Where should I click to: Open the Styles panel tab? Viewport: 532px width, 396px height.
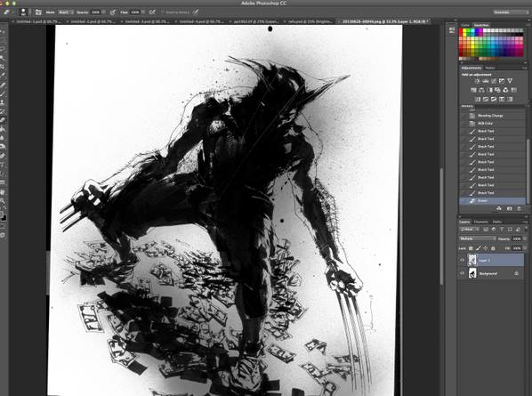[489, 68]
